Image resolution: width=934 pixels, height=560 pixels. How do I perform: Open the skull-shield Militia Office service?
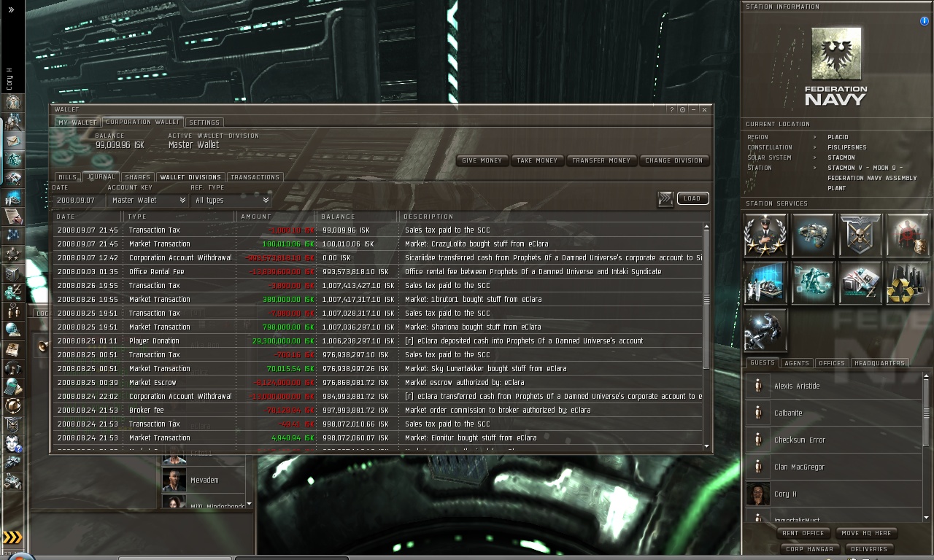(860, 234)
